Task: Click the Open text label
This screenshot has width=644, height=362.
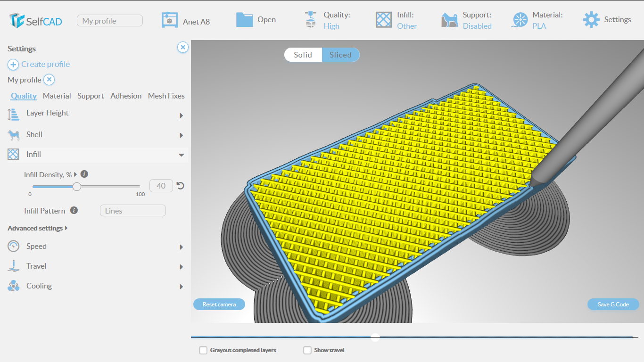Action: click(x=267, y=20)
